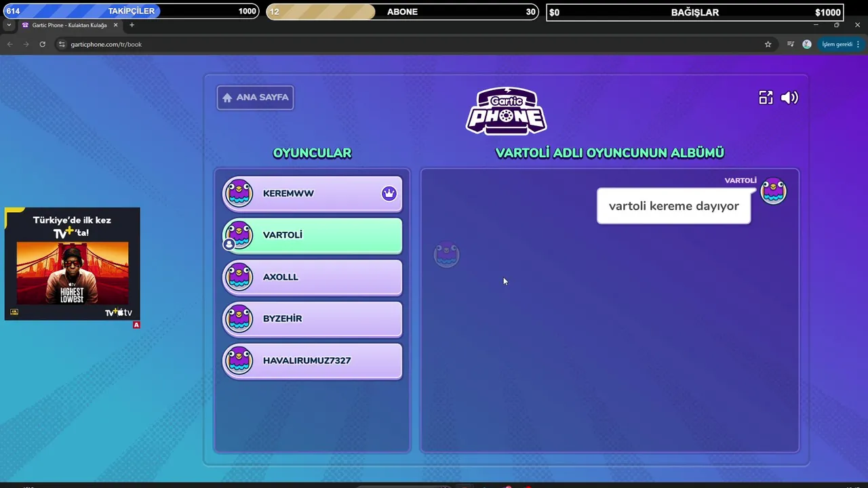868x488 pixels.
Task: Mute the game sound speaker icon
Action: tap(789, 98)
